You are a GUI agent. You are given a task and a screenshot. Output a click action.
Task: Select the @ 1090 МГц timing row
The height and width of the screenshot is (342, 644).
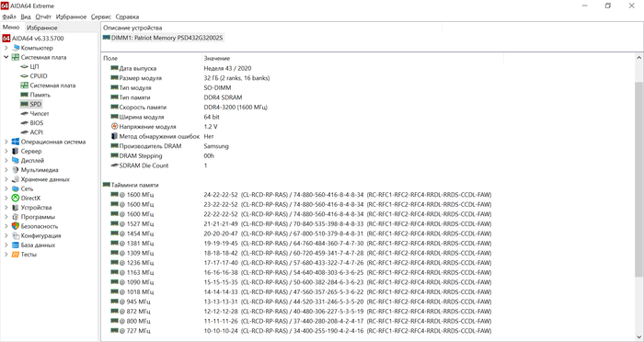tap(301, 282)
